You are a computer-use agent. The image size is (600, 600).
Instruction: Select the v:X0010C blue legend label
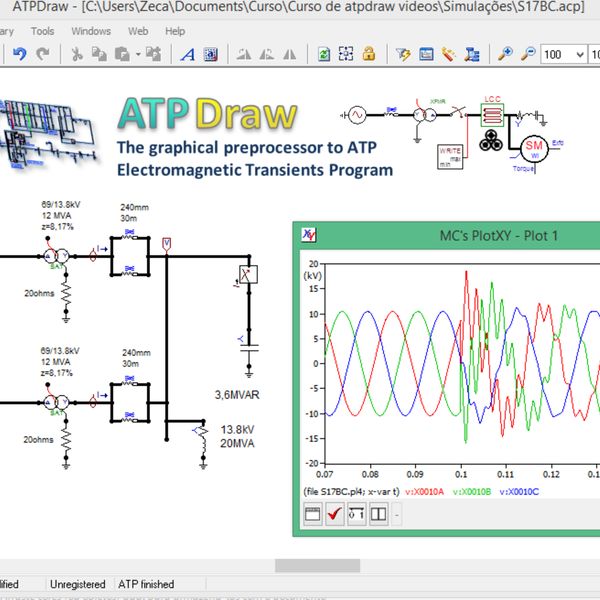coord(519,492)
